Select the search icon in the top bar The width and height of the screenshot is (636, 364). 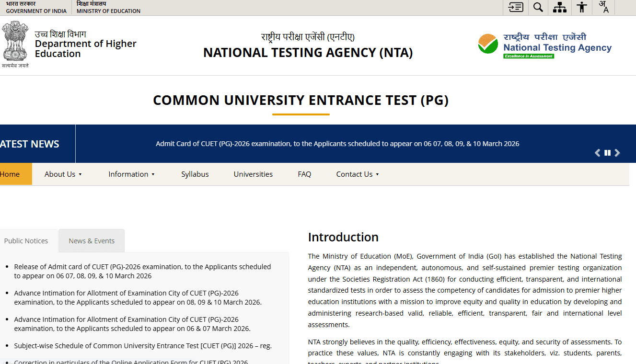point(537,7)
